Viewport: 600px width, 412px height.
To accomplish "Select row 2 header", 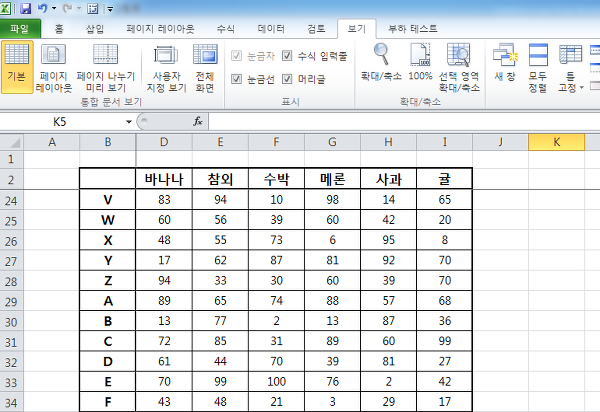I will click(11, 179).
